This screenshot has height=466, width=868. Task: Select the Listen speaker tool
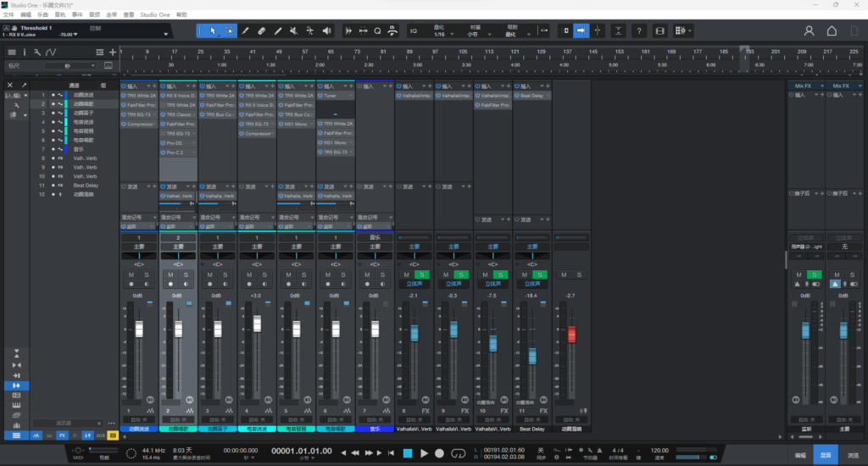327,31
